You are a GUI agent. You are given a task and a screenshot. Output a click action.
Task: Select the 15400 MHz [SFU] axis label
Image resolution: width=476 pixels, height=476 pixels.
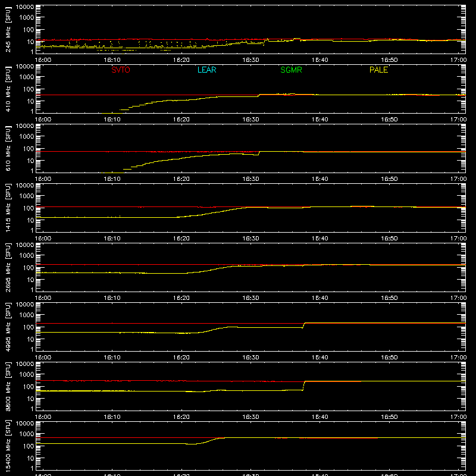pyautogui.click(x=8, y=446)
